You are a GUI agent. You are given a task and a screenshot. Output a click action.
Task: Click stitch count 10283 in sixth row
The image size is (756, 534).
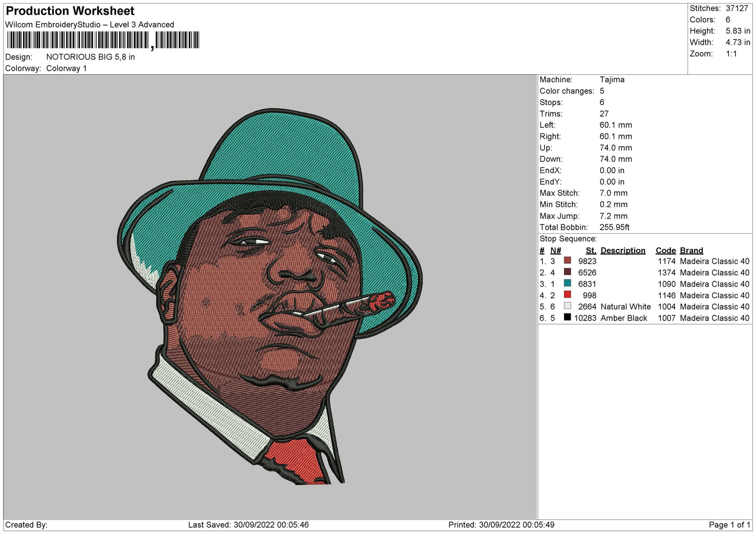[x=585, y=318]
